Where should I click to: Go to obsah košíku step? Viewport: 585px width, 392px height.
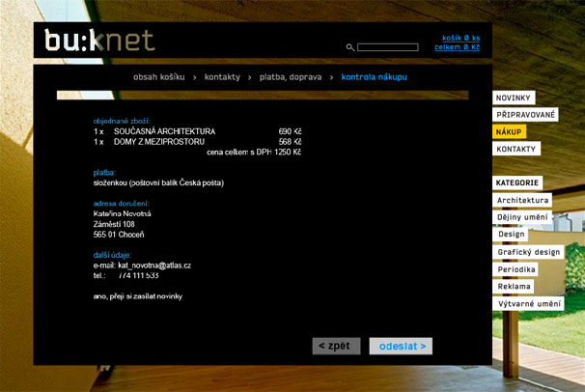[159, 76]
